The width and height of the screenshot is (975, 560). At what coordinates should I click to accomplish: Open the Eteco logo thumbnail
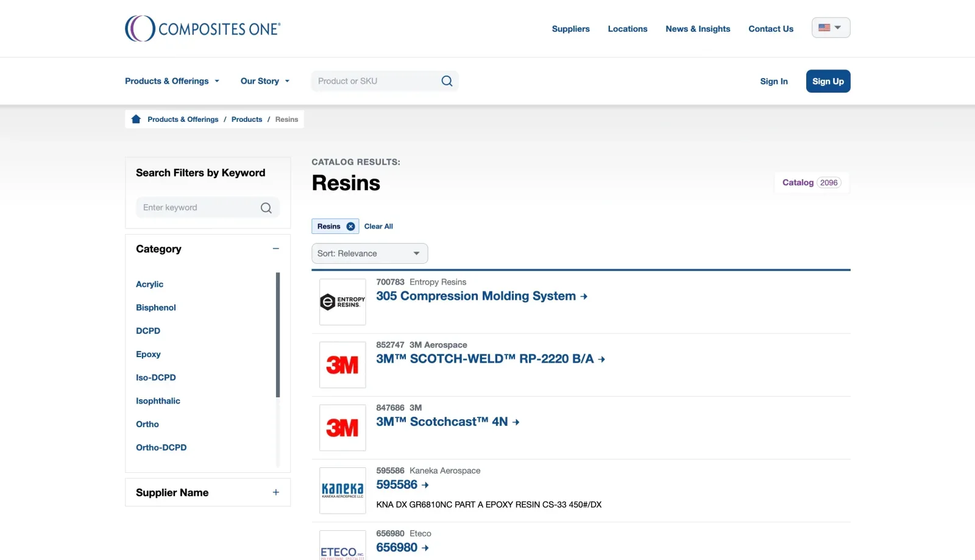point(342,545)
